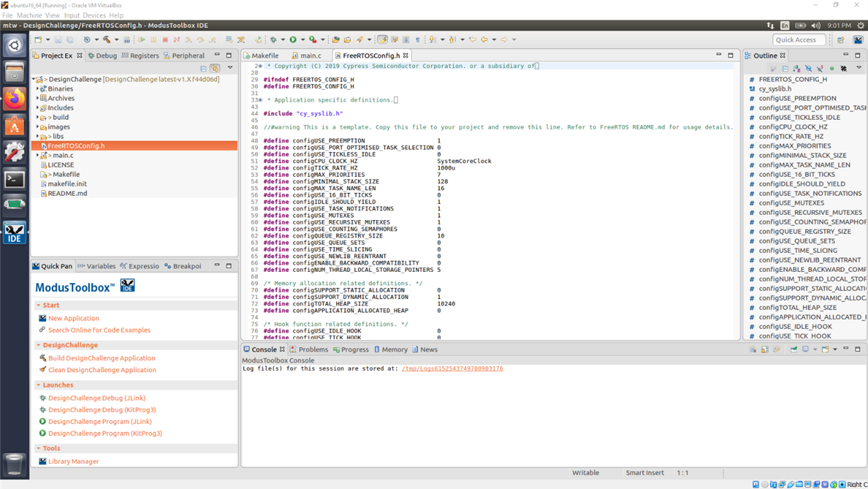868x489 pixels.
Task: Click the Build hammer icon in the toolbar
Action: [106, 40]
